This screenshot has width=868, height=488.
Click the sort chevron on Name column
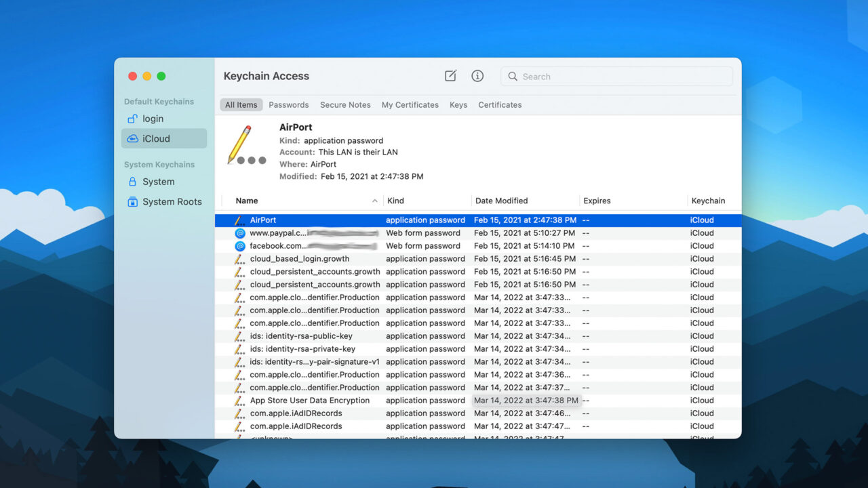pyautogui.click(x=376, y=201)
